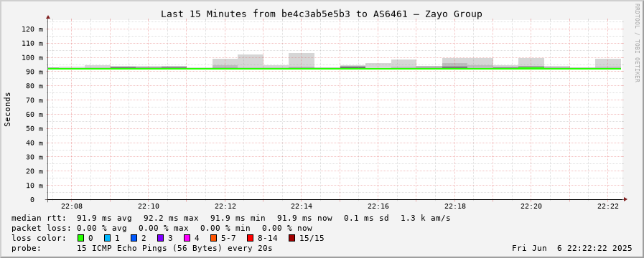Viewport: 644px width, 258px height.
Task: Click the red arrow atop the y-axis
Action: click(48, 17)
